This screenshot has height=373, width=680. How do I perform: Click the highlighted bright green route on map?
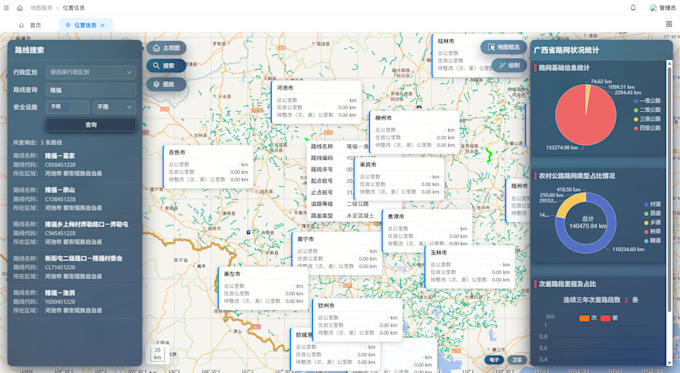[x=489, y=155]
